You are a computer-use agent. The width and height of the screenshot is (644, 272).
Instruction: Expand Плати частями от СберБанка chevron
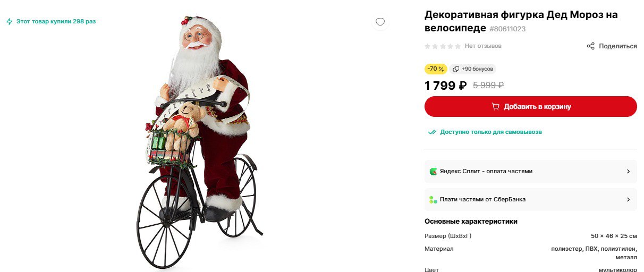click(628, 200)
